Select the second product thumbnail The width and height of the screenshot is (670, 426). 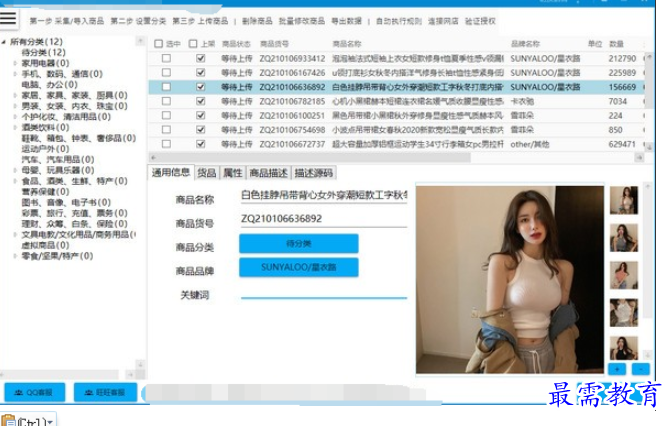(x=623, y=238)
